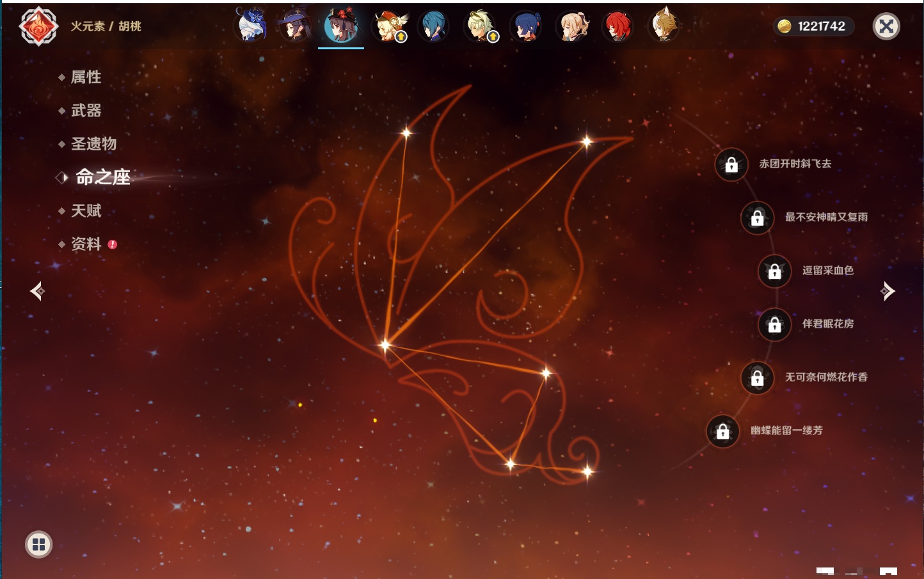The height and width of the screenshot is (579, 924).
Task: Click the upgrade badge on green-haired portrait
Action: tap(493, 37)
